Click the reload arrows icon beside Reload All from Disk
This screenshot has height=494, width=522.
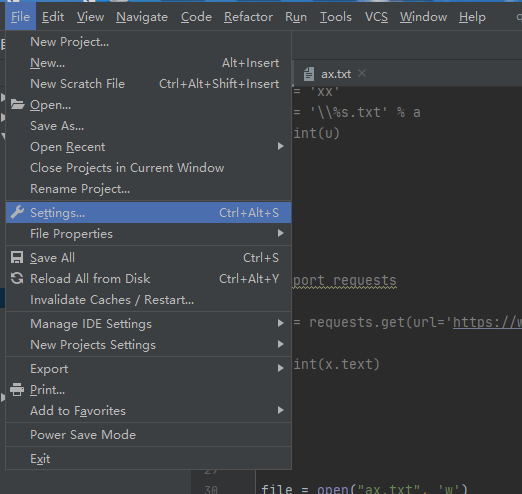pyautogui.click(x=17, y=278)
